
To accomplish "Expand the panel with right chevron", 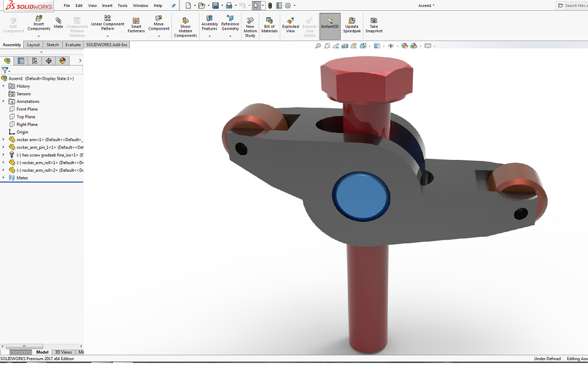I will click(80, 61).
